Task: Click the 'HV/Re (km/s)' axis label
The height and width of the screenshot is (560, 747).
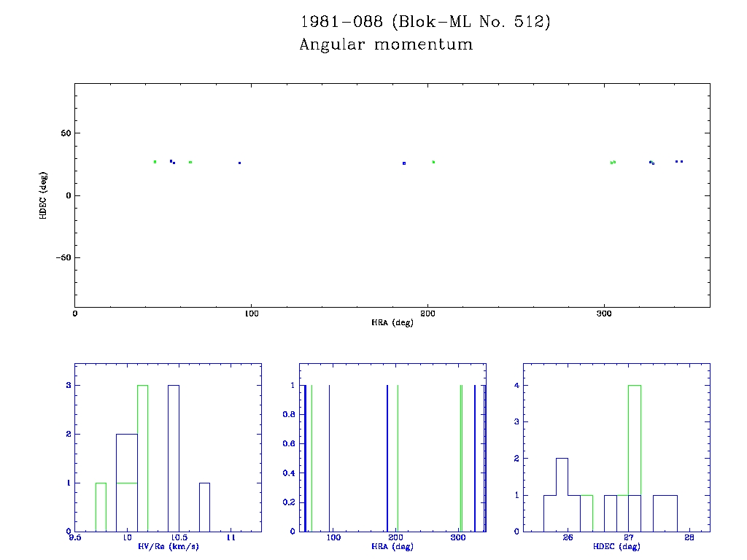Action: click(x=169, y=546)
